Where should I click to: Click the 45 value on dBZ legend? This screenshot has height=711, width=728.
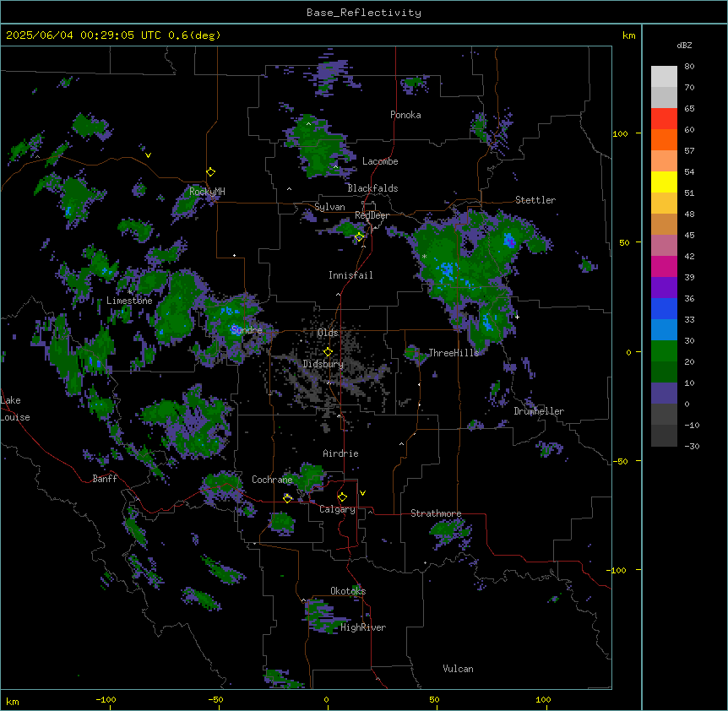[x=689, y=235]
